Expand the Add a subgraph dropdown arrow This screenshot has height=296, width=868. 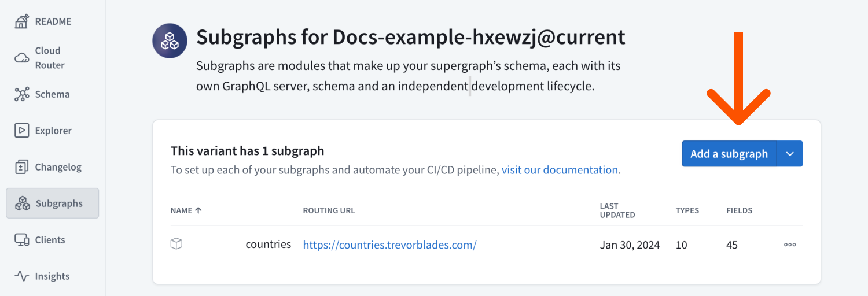[x=790, y=154]
